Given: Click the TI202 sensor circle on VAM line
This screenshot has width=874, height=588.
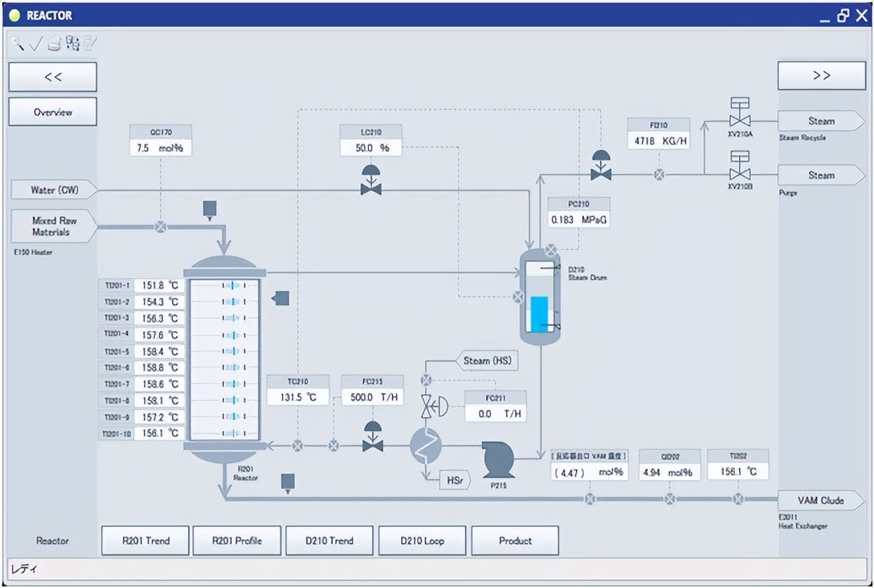Looking at the screenshot, I should (738, 499).
